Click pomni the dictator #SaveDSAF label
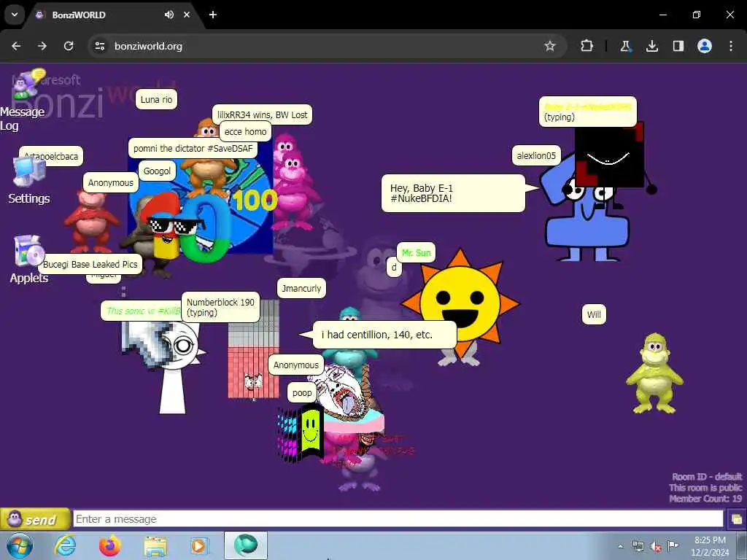 pyautogui.click(x=193, y=149)
